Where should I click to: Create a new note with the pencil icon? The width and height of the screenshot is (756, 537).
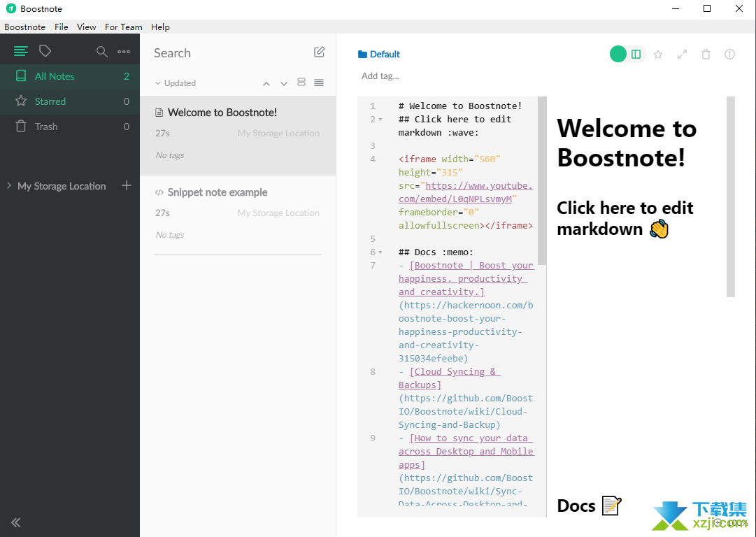319,52
